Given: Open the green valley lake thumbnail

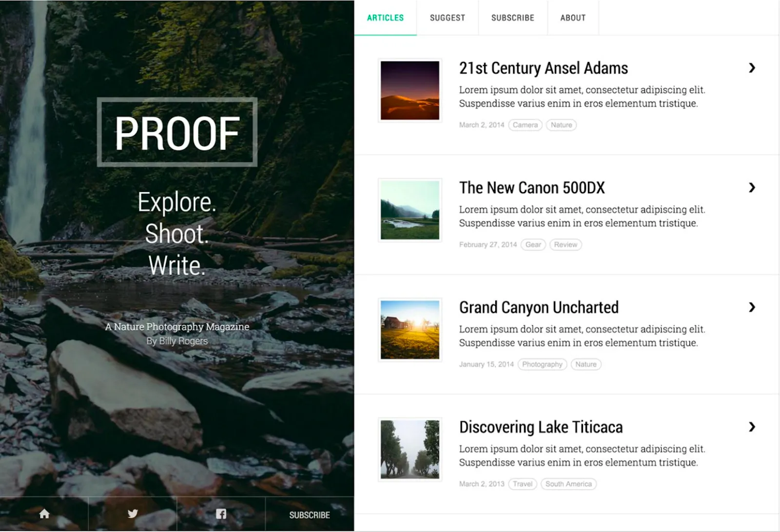Looking at the screenshot, I should tap(410, 210).
